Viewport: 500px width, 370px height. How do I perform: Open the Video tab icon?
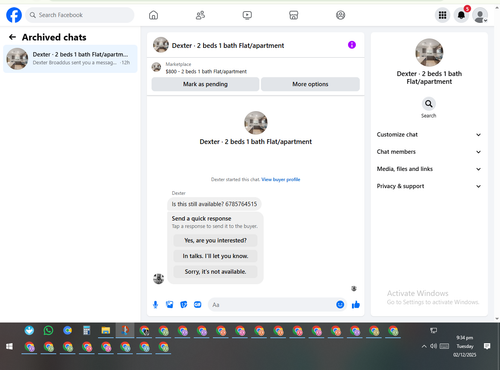pyautogui.click(x=247, y=15)
